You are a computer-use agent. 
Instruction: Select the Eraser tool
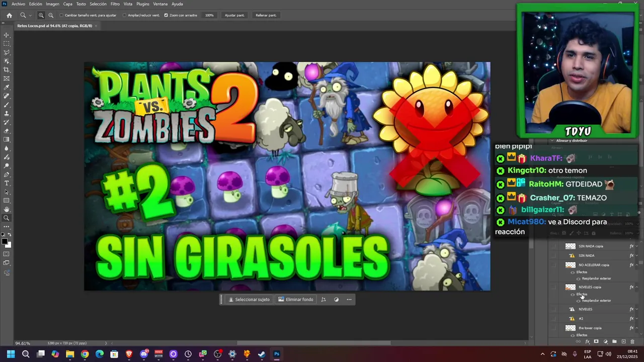point(7,131)
